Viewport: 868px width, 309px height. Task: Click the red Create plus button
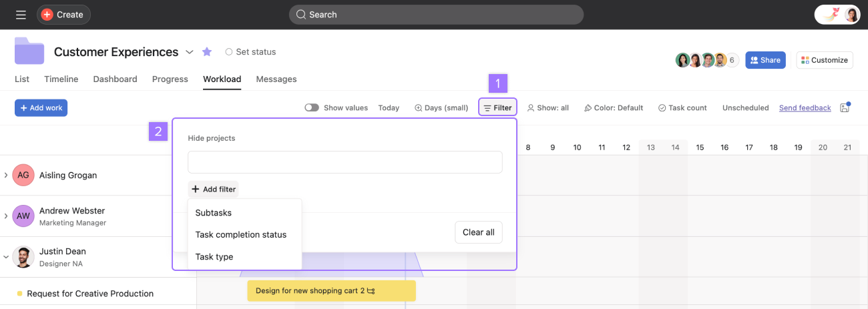(47, 15)
